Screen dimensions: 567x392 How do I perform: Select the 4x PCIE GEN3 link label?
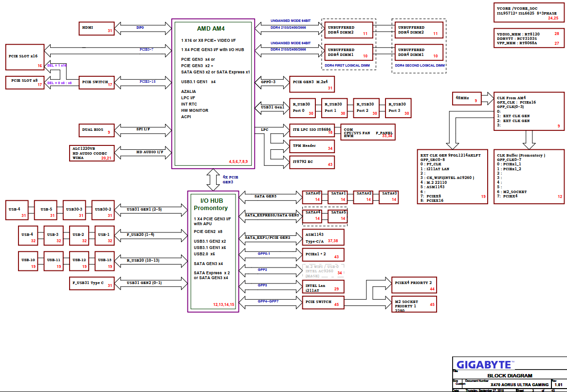(x=230, y=179)
